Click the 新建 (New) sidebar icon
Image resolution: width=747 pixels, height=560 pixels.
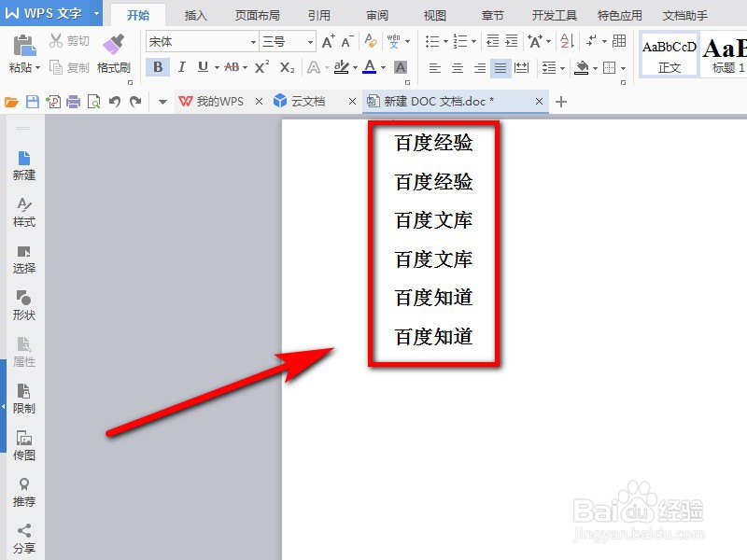[24, 165]
